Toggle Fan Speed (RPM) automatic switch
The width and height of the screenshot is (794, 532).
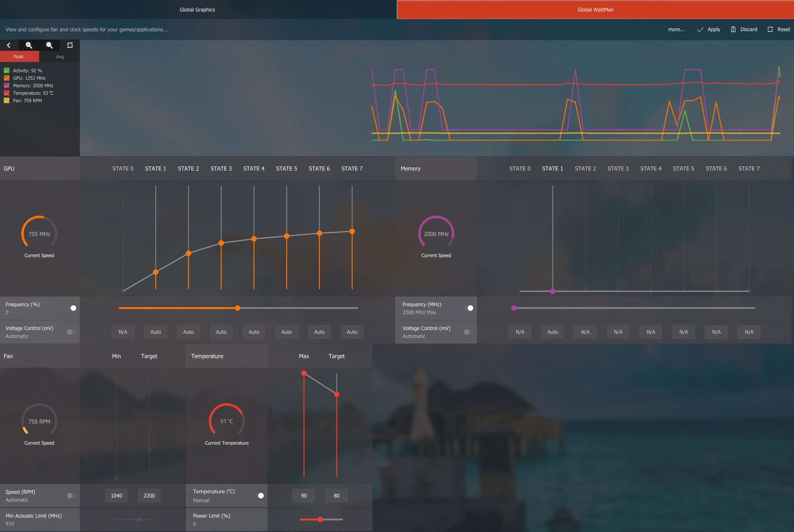click(x=71, y=496)
